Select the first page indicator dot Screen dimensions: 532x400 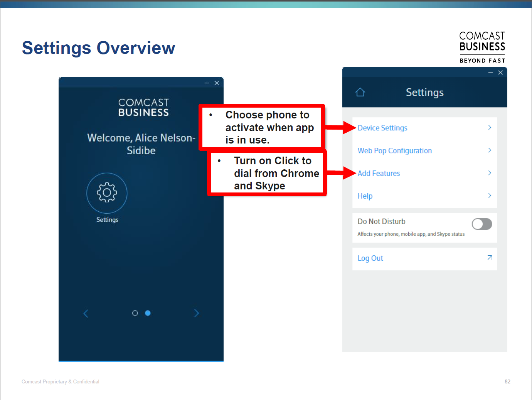135,313
